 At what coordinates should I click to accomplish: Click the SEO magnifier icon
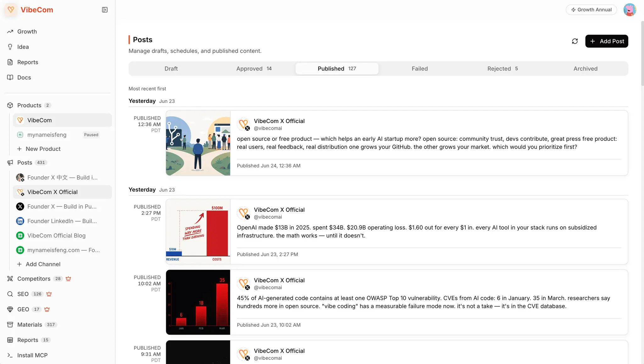(10, 294)
